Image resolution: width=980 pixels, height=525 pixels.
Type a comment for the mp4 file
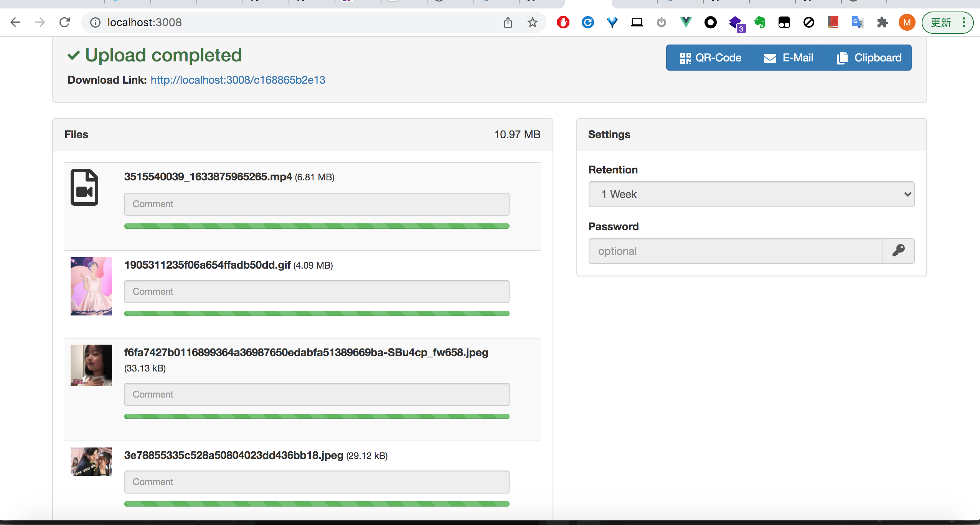317,204
